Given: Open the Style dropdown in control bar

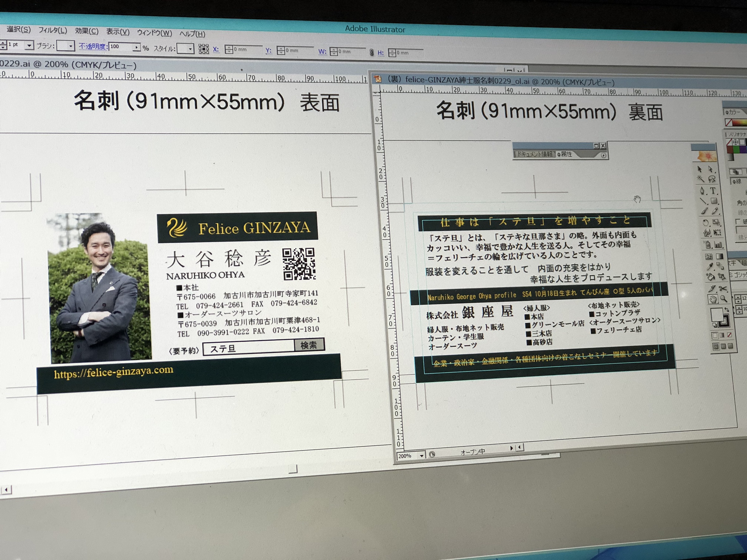Looking at the screenshot, I should 190,49.
